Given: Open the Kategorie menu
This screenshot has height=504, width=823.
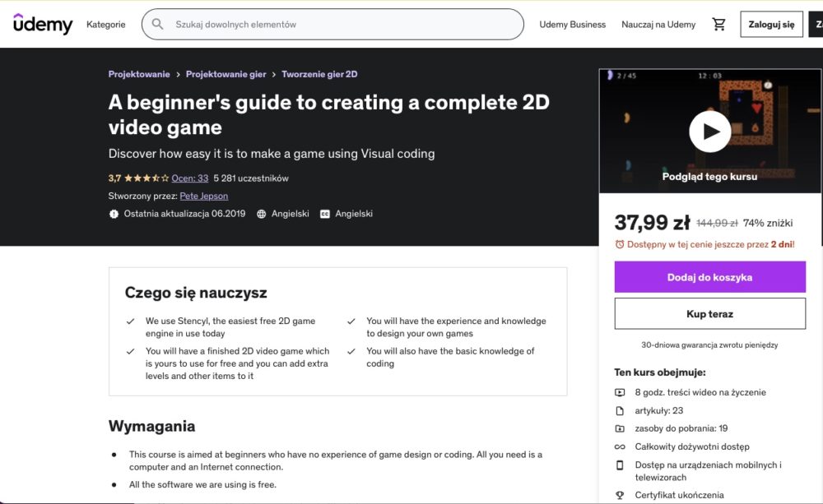Looking at the screenshot, I should coord(106,24).
